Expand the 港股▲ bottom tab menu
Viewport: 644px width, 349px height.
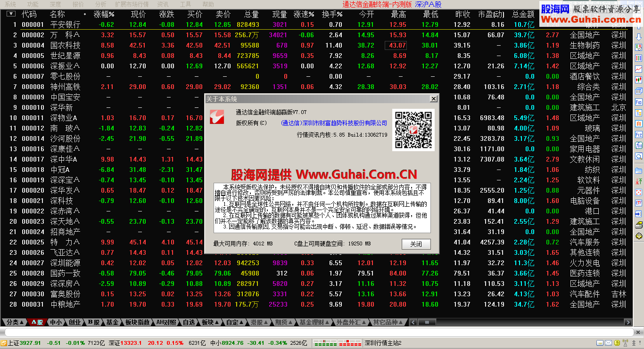coord(259,322)
